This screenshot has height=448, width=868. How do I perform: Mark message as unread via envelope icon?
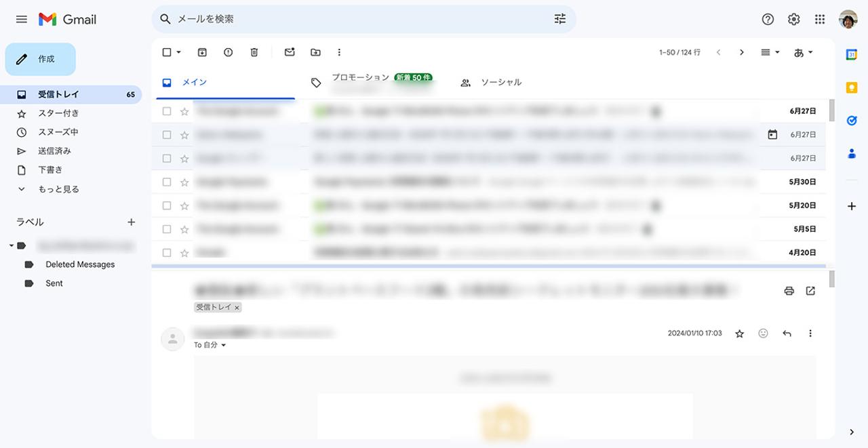point(289,52)
